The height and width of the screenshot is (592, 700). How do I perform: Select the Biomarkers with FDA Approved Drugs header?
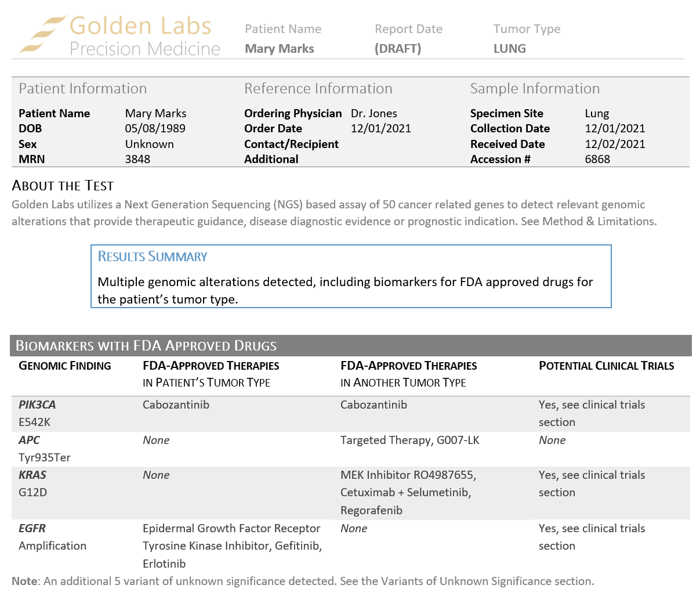coord(146,345)
